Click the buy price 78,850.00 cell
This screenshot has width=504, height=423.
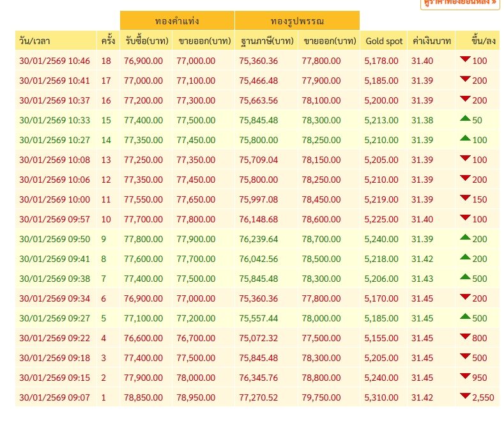[x=144, y=397]
